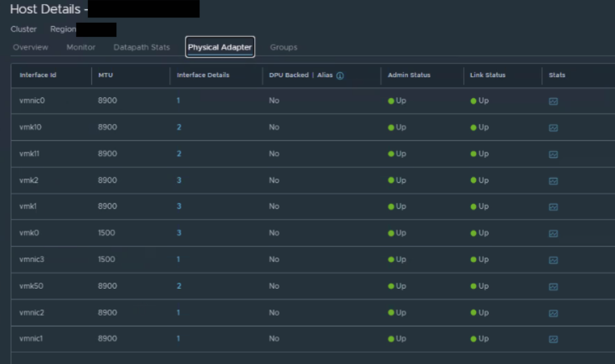Image resolution: width=615 pixels, height=364 pixels.
Task: Switch to the Monitor tab
Action: tap(81, 47)
